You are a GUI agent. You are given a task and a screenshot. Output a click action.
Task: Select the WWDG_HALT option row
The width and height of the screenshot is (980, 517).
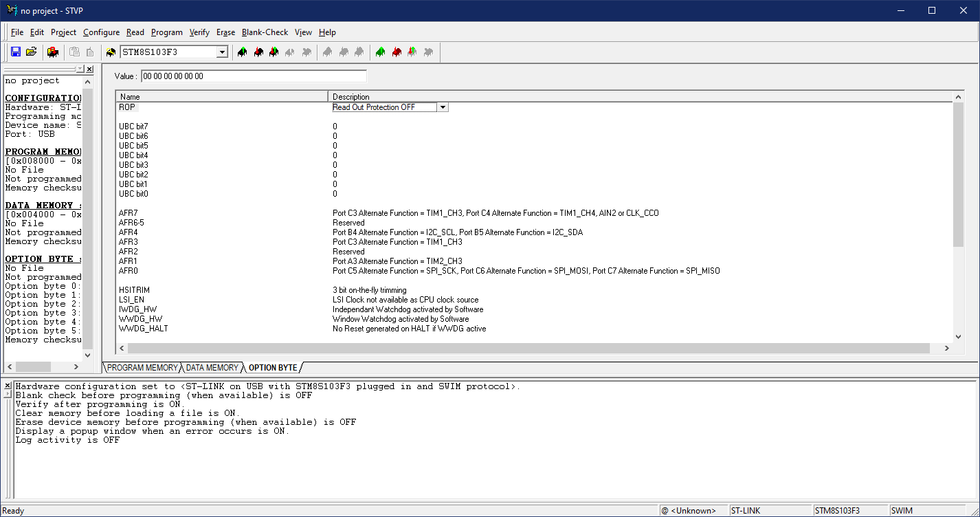point(535,329)
